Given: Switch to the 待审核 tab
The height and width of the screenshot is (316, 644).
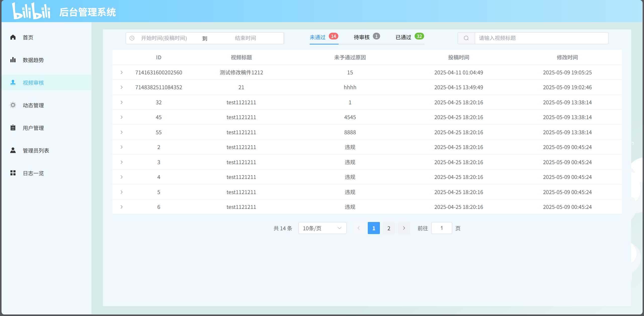Looking at the screenshot, I should coord(362,37).
